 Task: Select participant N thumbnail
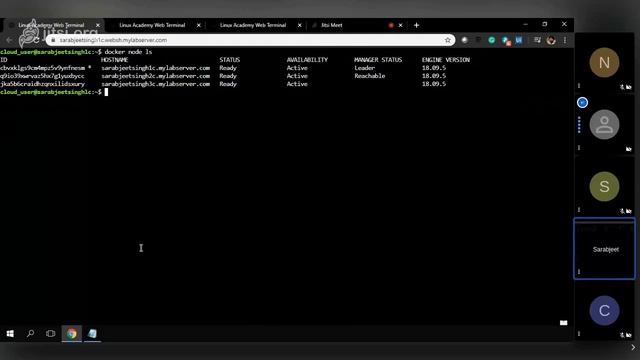click(x=604, y=62)
